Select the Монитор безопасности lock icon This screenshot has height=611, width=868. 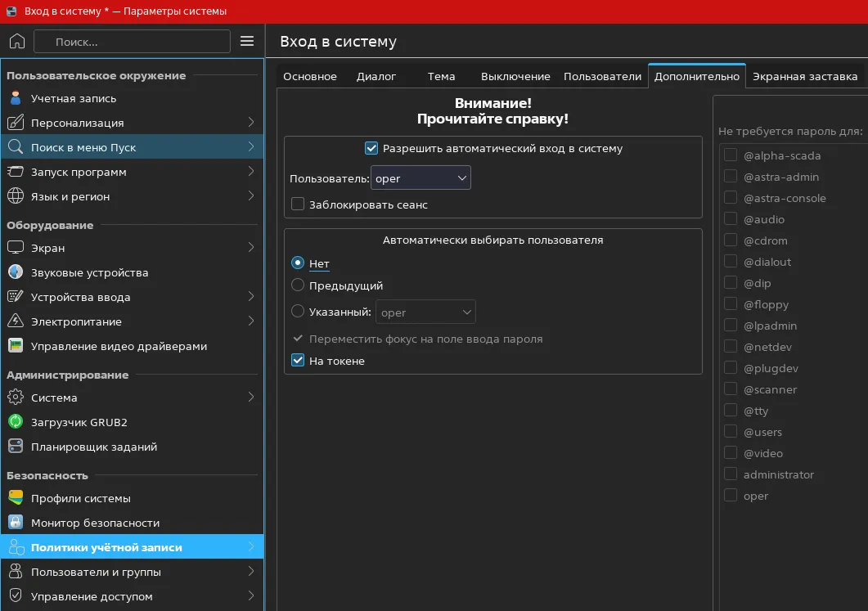pyautogui.click(x=16, y=523)
